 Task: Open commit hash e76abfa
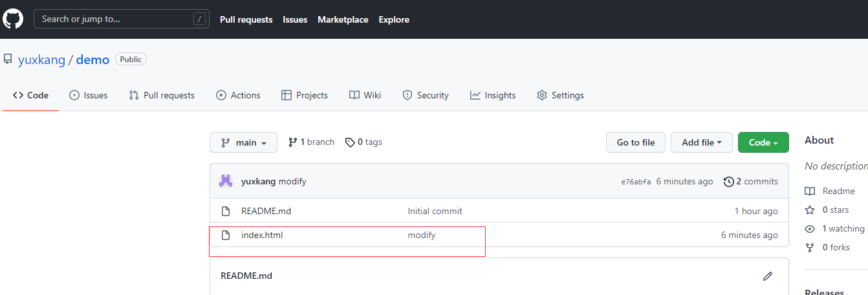tap(636, 182)
